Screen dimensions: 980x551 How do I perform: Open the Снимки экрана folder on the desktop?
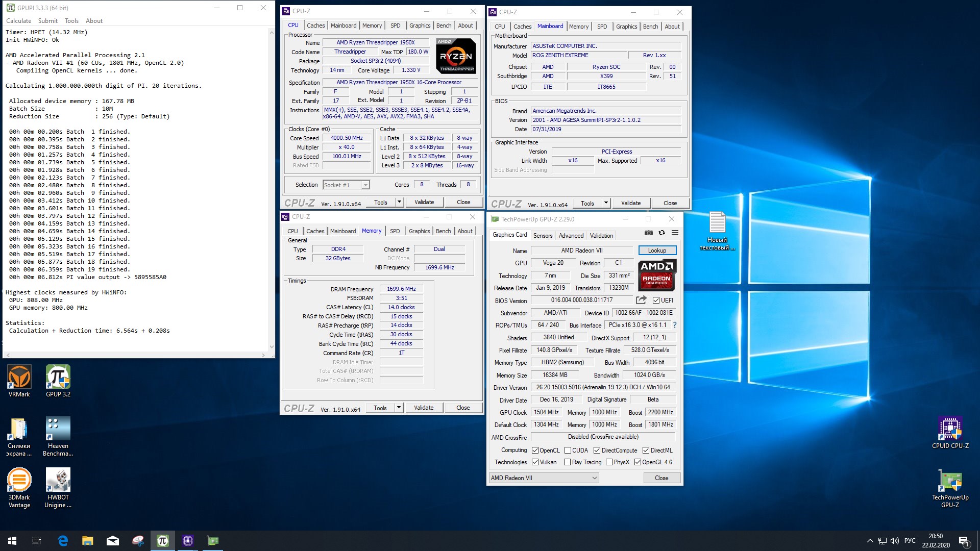pyautogui.click(x=19, y=436)
